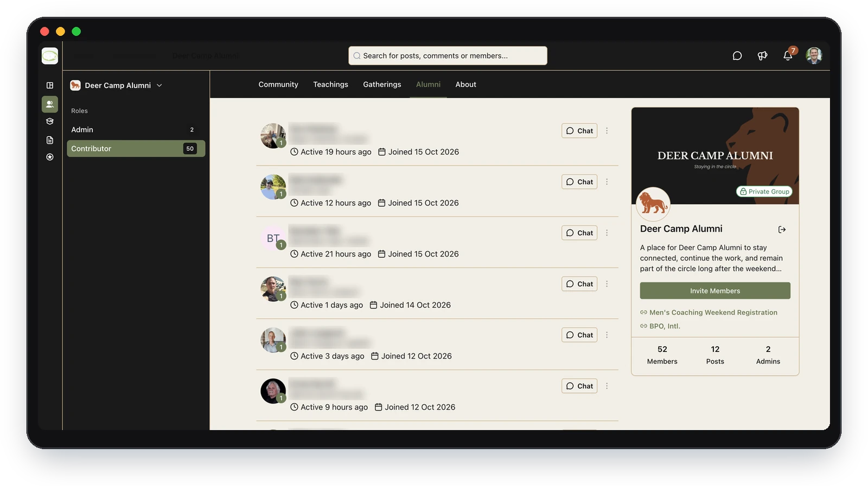868x486 pixels.
Task: Open the messages chat bubble icon in header
Action: pos(737,56)
